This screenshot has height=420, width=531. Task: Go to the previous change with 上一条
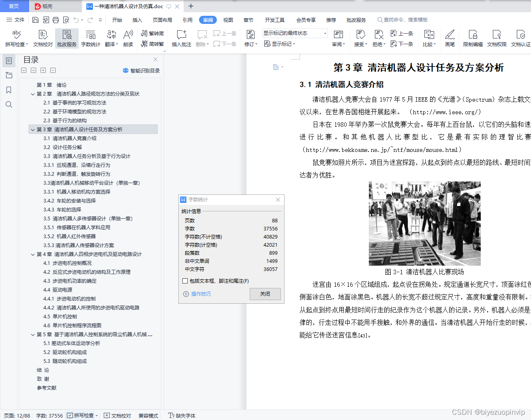(402, 34)
